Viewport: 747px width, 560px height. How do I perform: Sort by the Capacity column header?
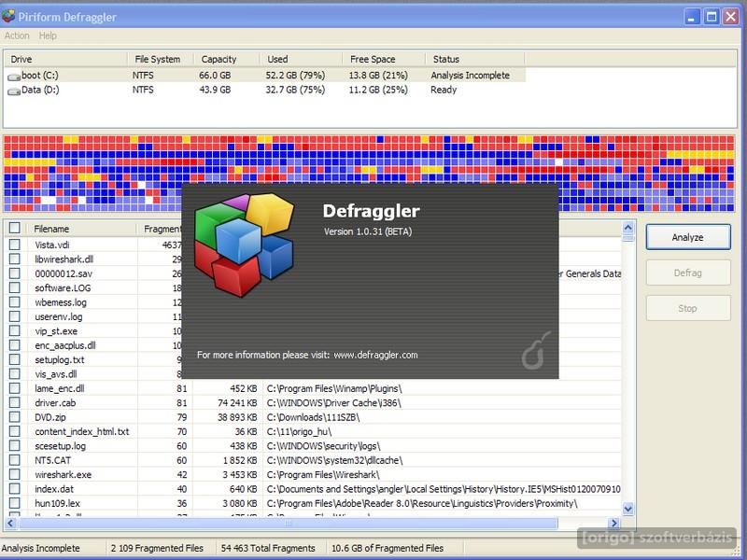click(x=227, y=59)
